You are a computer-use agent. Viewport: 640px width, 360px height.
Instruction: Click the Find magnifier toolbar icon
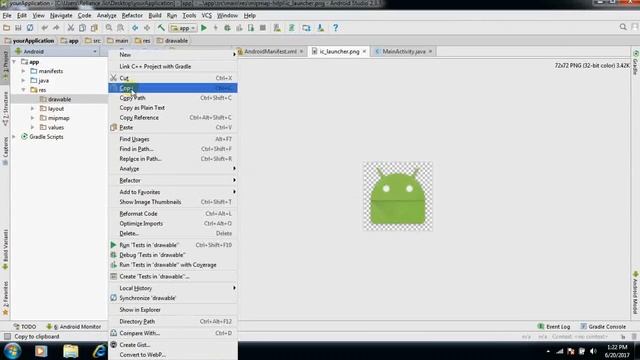point(109,28)
